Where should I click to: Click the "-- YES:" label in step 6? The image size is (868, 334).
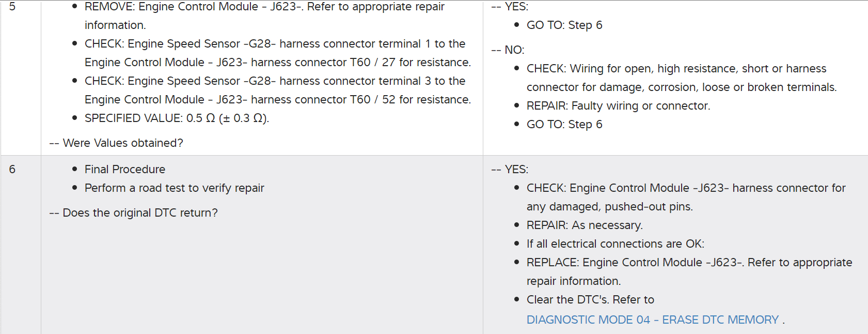pyautogui.click(x=510, y=170)
